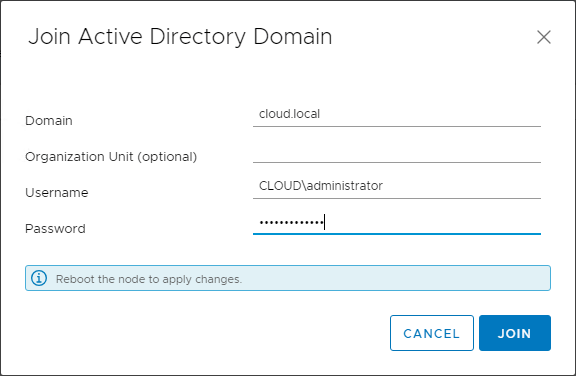Viewport: 576px width, 376px height.
Task: Click the info icon in the reboot notice
Action: click(39, 278)
